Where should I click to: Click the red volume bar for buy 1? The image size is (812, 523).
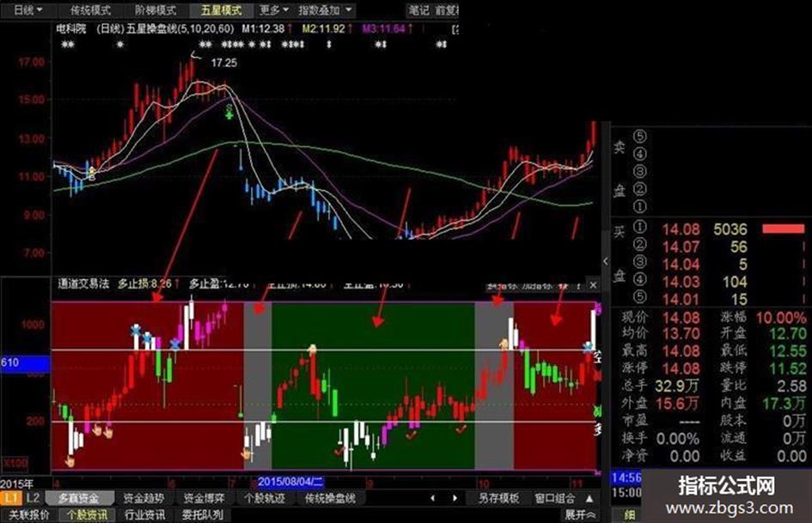click(783, 228)
